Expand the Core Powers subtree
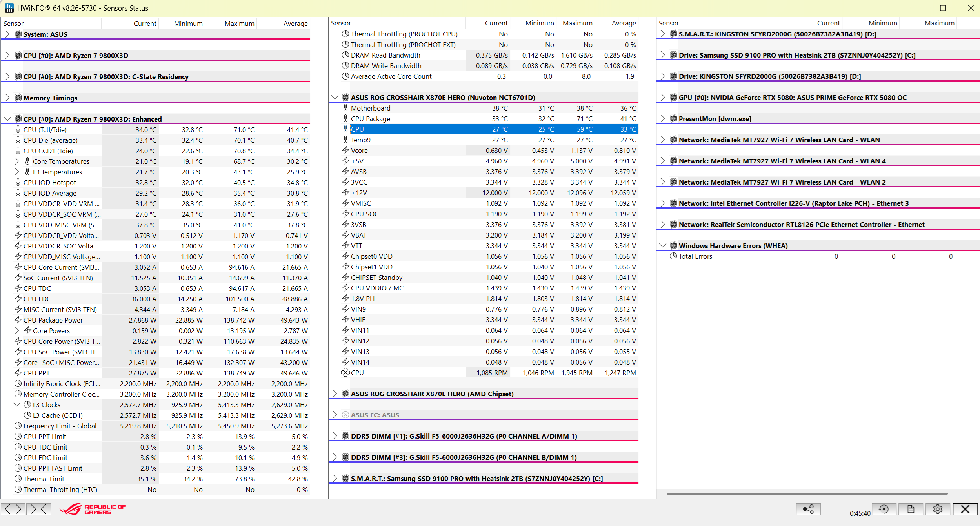 17,330
